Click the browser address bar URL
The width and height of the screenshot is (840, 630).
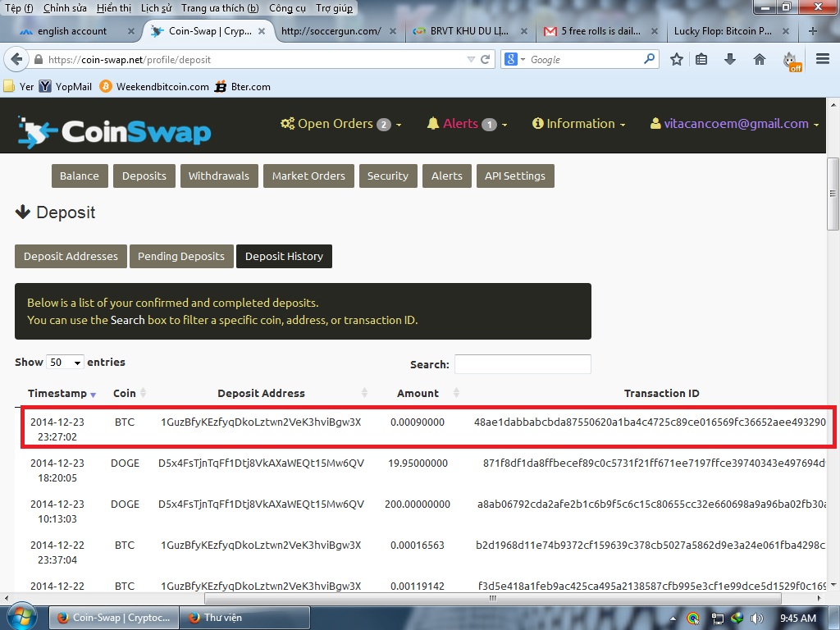click(130, 59)
